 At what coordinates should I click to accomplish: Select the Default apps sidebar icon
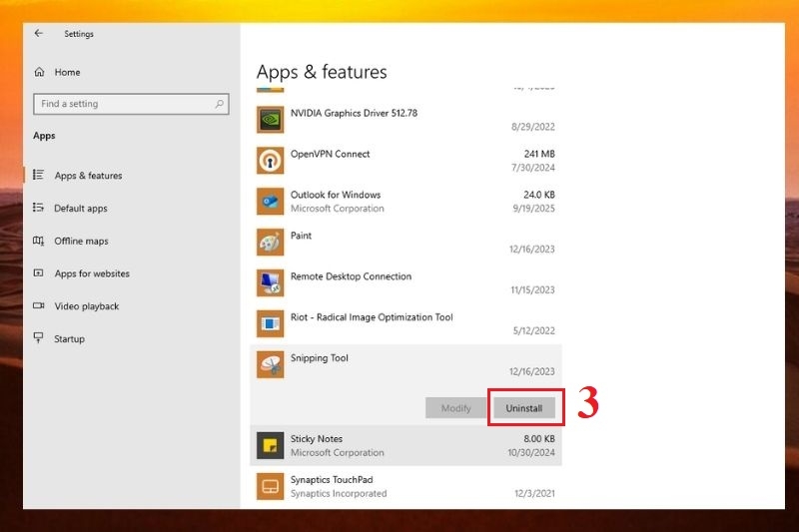pyautogui.click(x=38, y=208)
